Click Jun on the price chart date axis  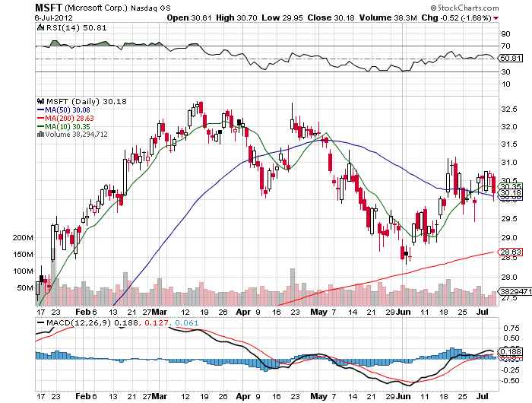point(404,312)
